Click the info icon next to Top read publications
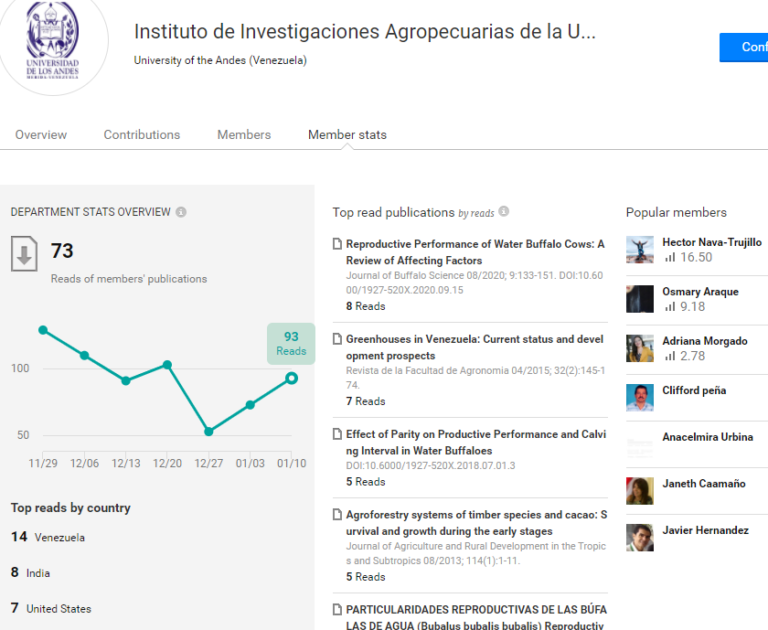 pos(504,211)
